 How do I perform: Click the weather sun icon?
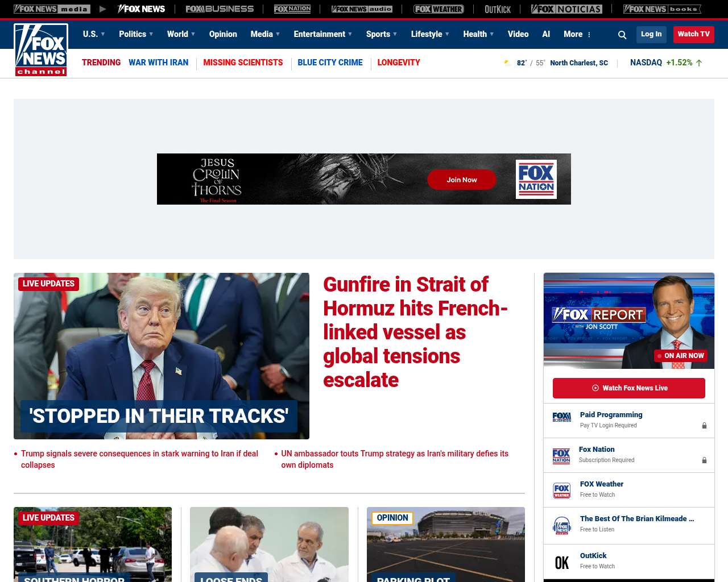[x=507, y=63]
